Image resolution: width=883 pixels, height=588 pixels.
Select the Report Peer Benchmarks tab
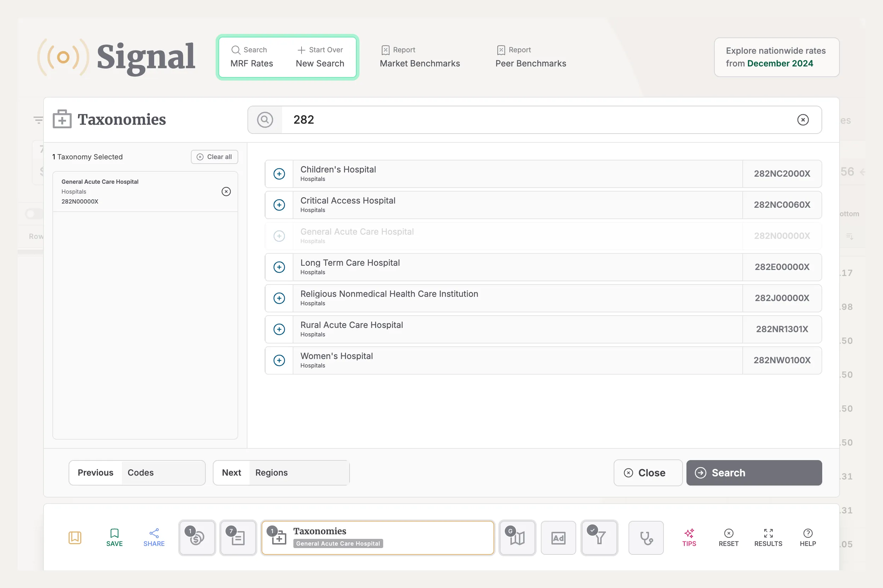click(x=531, y=57)
